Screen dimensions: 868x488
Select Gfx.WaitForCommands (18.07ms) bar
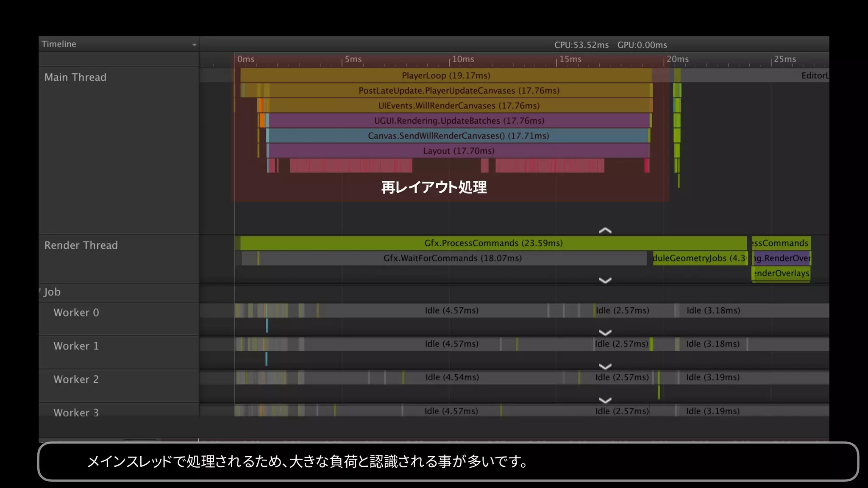tap(452, 258)
